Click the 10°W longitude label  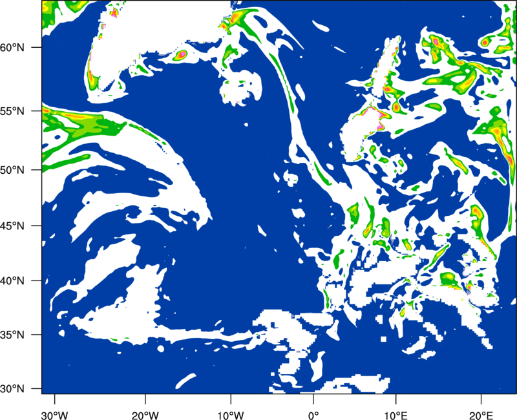point(230,415)
